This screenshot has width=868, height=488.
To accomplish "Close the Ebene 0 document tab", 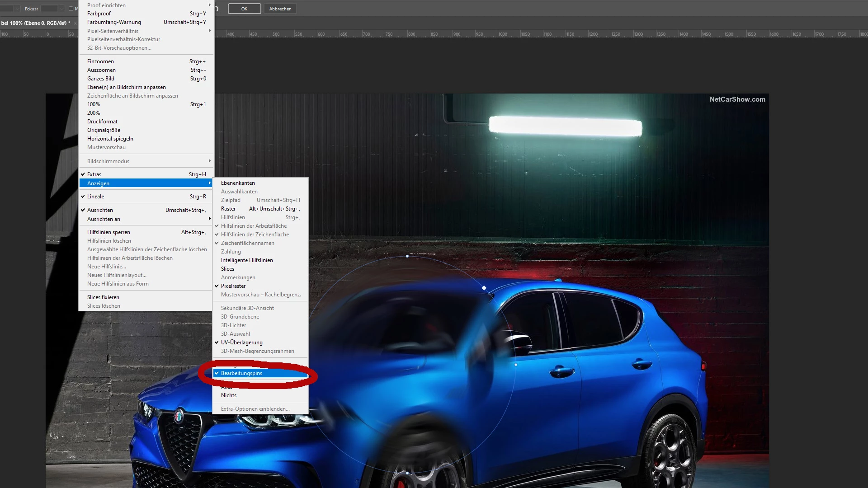I will click(75, 23).
